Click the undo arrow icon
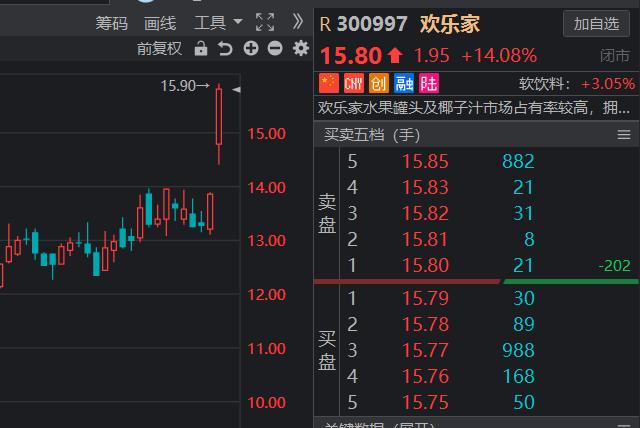Screen dimensions: 640x428 225,49
